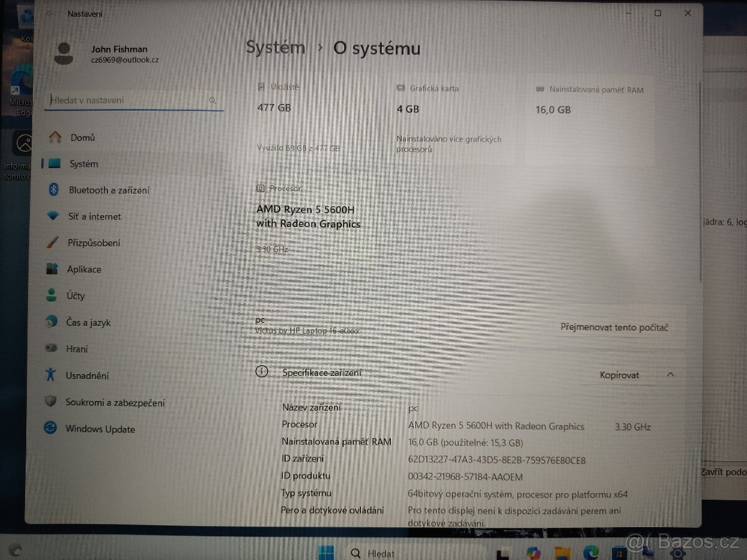Open Soukromí a zabezpečení settings

point(115,402)
